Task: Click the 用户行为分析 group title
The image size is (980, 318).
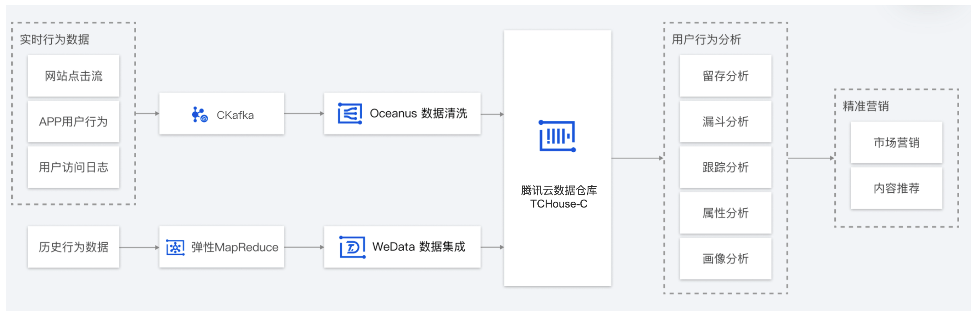Action: pyautogui.click(x=706, y=40)
